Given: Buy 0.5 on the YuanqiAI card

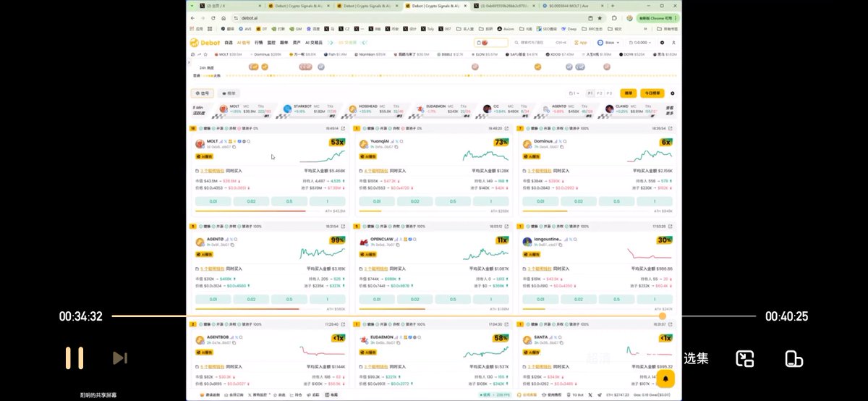Looking at the screenshot, I should tap(452, 201).
